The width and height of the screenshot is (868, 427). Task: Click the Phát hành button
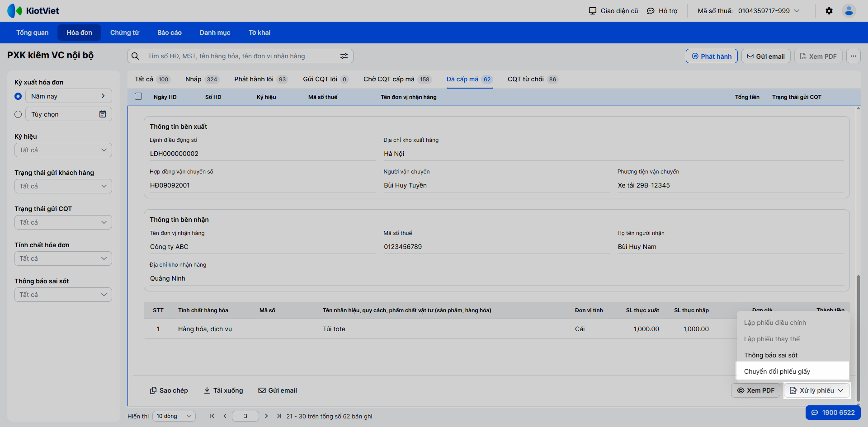click(x=712, y=56)
